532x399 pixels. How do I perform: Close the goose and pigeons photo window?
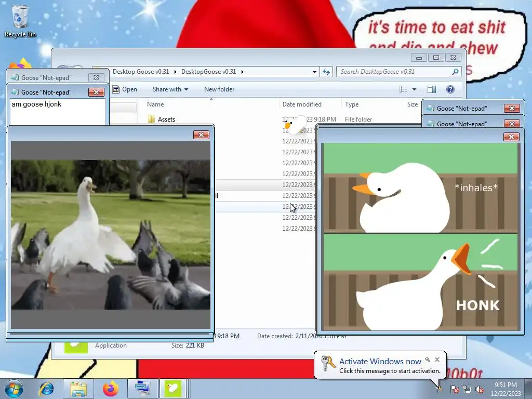(201, 135)
